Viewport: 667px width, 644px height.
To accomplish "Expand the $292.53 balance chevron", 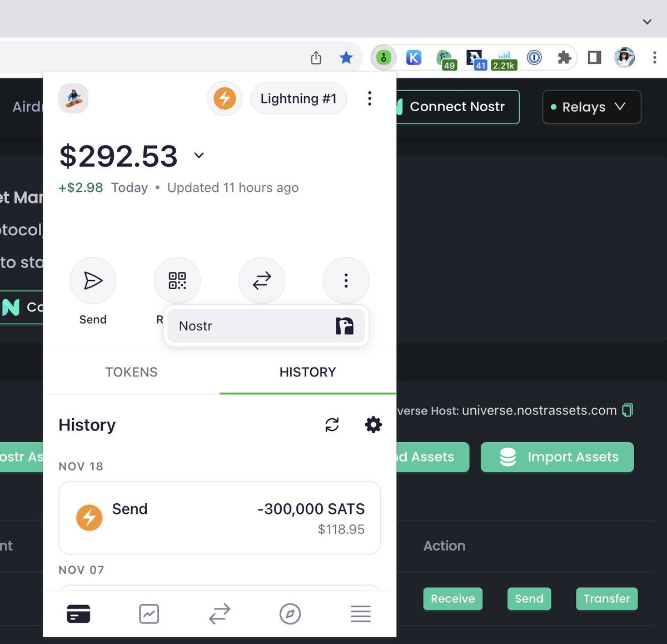I will [x=199, y=155].
